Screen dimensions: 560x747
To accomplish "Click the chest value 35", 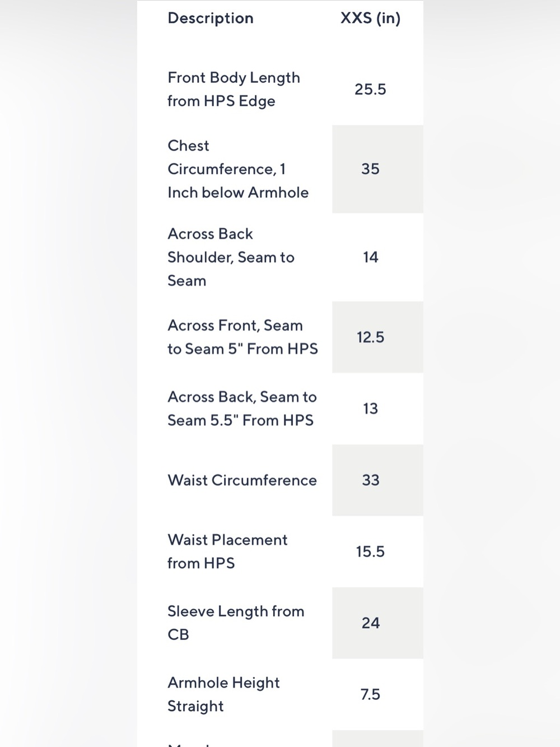I will coord(370,169).
